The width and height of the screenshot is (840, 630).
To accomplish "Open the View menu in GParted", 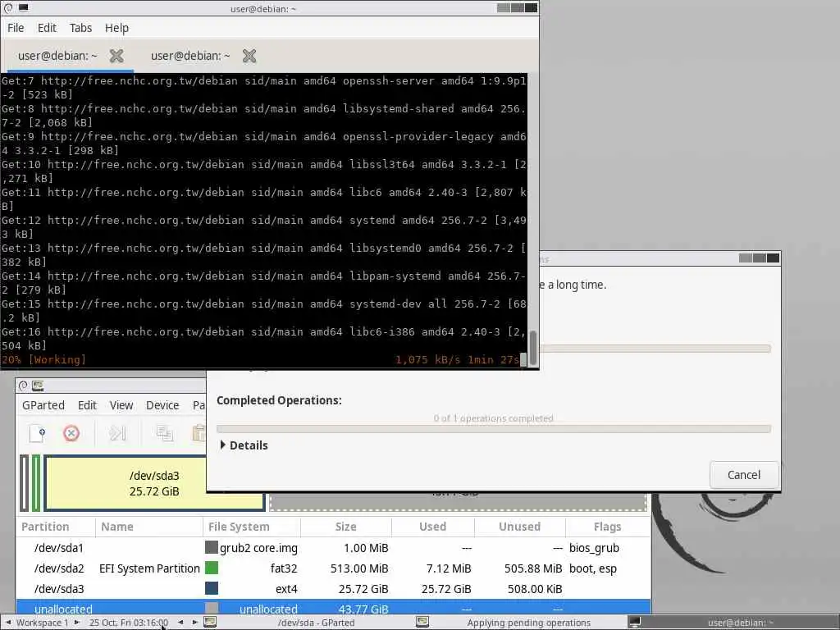I will click(121, 405).
